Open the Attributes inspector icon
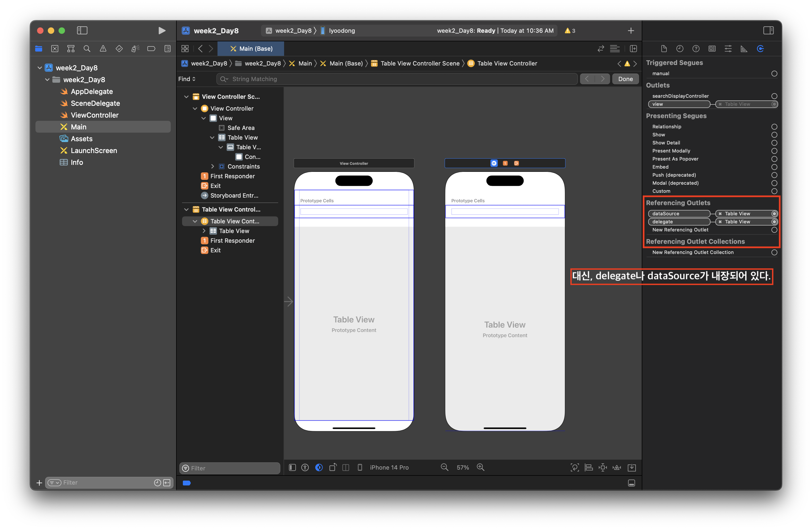Viewport: 812px width, 530px height. coord(728,49)
